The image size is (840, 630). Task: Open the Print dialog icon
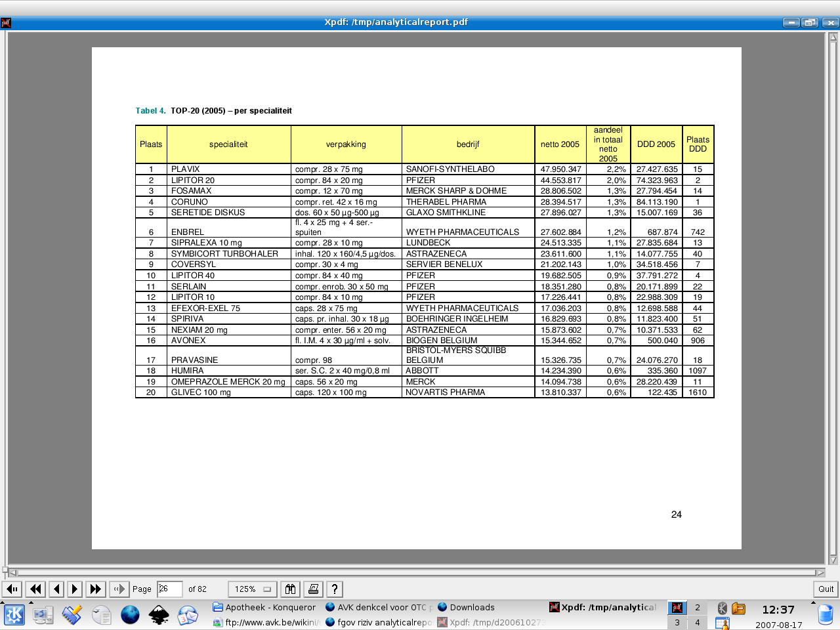click(x=314, y=589)
